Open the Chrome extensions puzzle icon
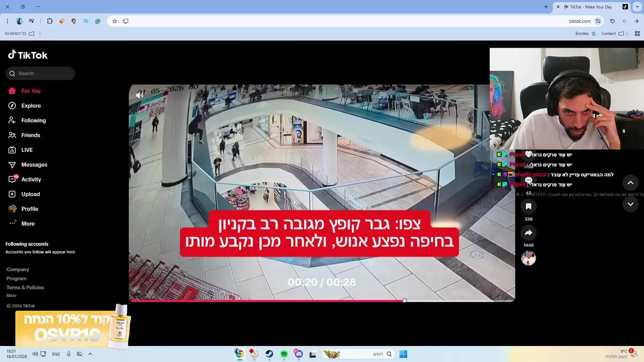Viewport: 644px width, 362px height. click(50, 21)
